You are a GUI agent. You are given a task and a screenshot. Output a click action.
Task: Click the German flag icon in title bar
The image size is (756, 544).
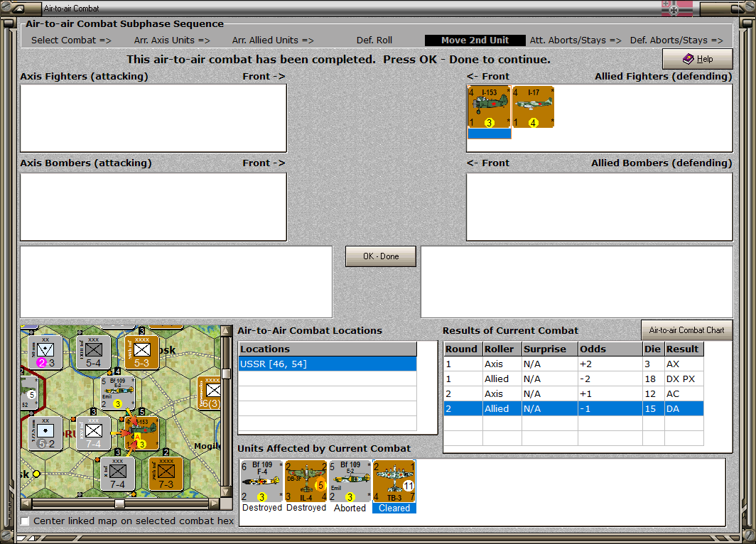pyautogui.click(x=676, y=9)
